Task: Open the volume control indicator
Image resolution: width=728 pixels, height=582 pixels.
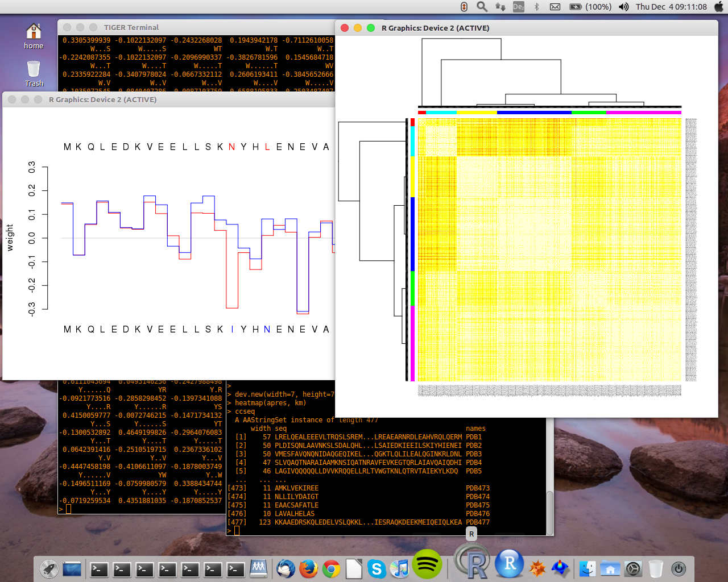Action: point(623,7)
